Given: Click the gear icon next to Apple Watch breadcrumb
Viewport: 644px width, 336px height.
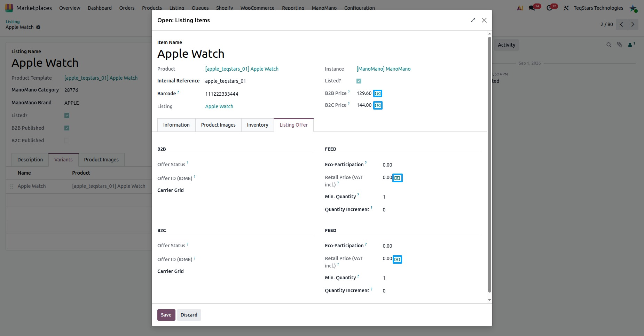Looking at the screenshot, I should (38, 27).
